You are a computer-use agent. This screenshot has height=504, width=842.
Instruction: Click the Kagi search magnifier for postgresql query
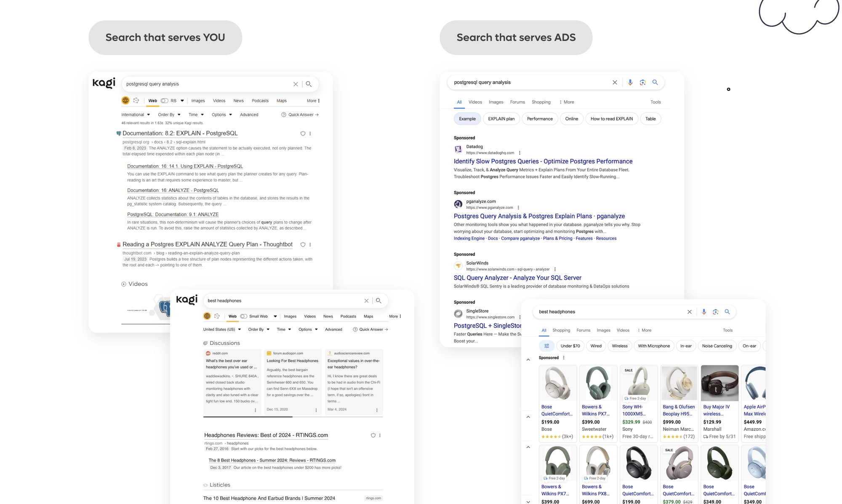click(x=309, y=84)
